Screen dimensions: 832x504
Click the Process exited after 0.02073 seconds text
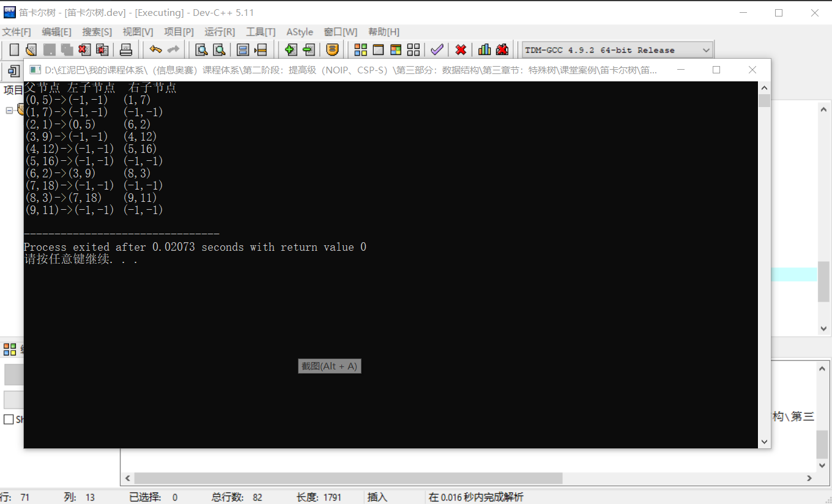tap(195, 247)
